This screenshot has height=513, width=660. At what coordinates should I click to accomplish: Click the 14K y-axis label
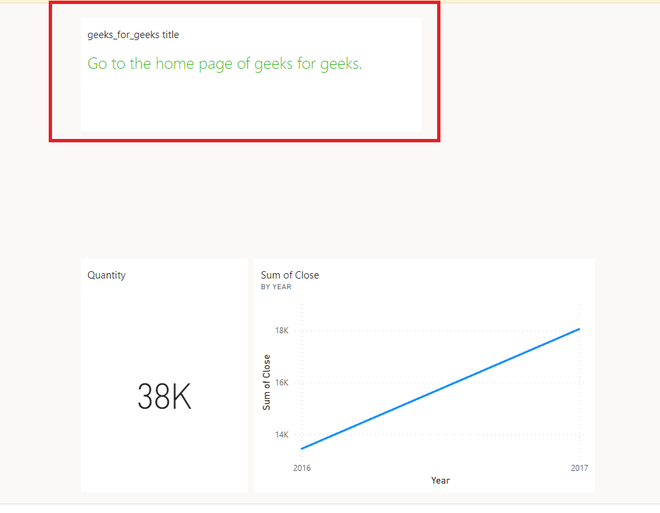[x=282, y=435]
